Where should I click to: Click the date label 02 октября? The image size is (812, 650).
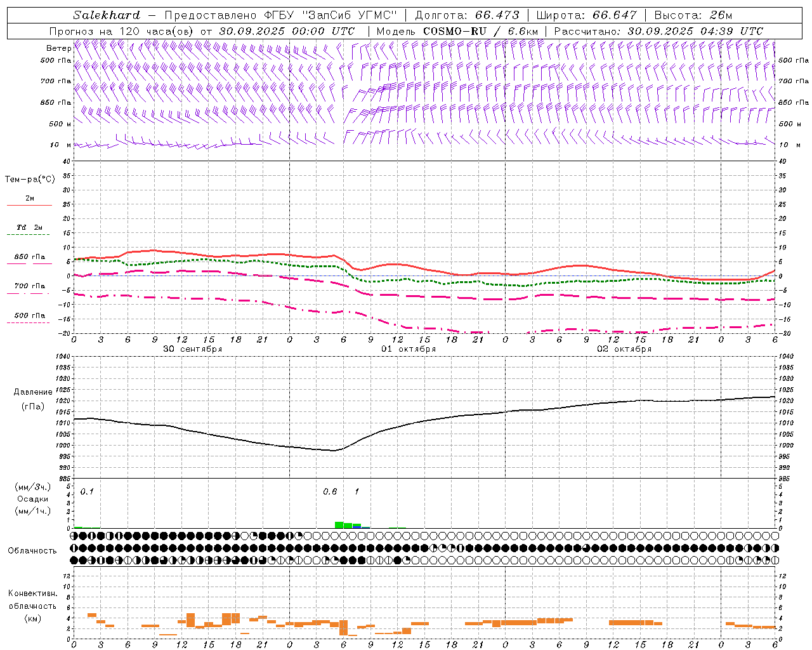624,349
